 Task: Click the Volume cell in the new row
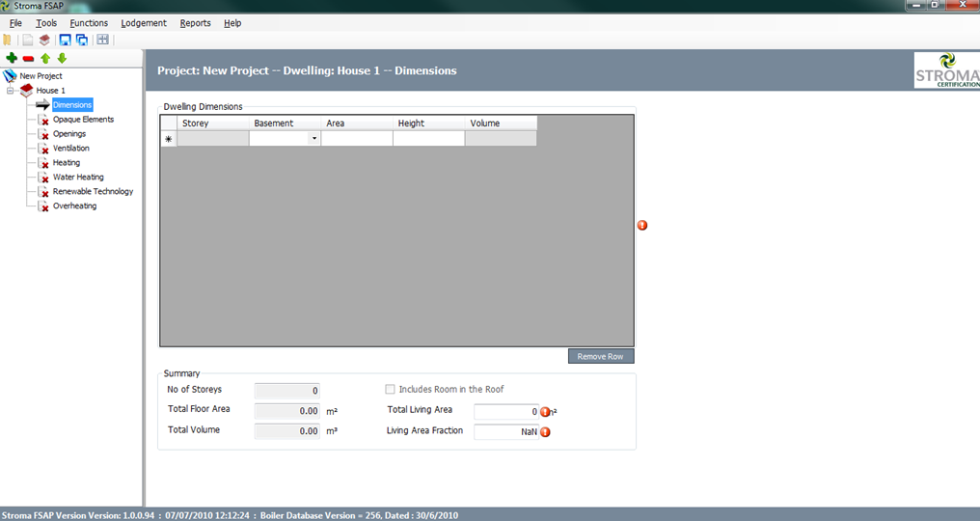pos(501,139)
